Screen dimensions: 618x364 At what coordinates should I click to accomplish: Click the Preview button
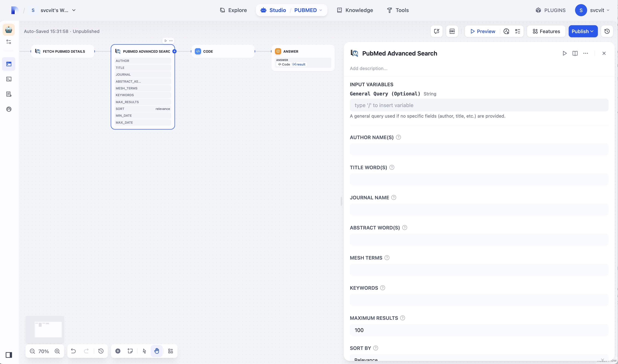click(483, 31)
